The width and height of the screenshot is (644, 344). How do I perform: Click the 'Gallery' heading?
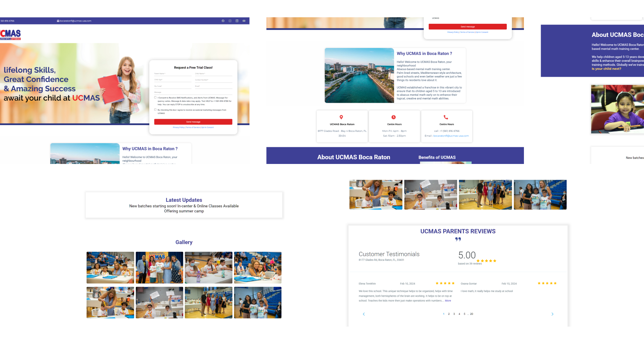184,242
